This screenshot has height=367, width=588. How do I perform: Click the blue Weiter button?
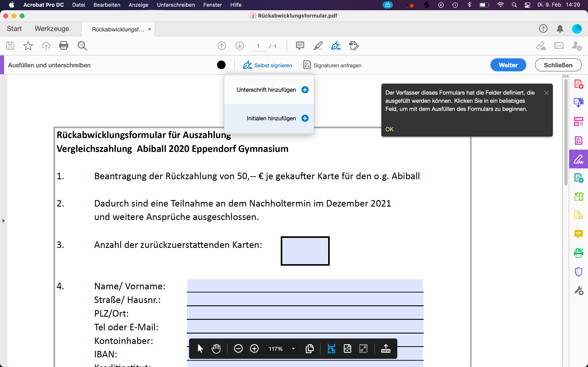tap(508, 65)
